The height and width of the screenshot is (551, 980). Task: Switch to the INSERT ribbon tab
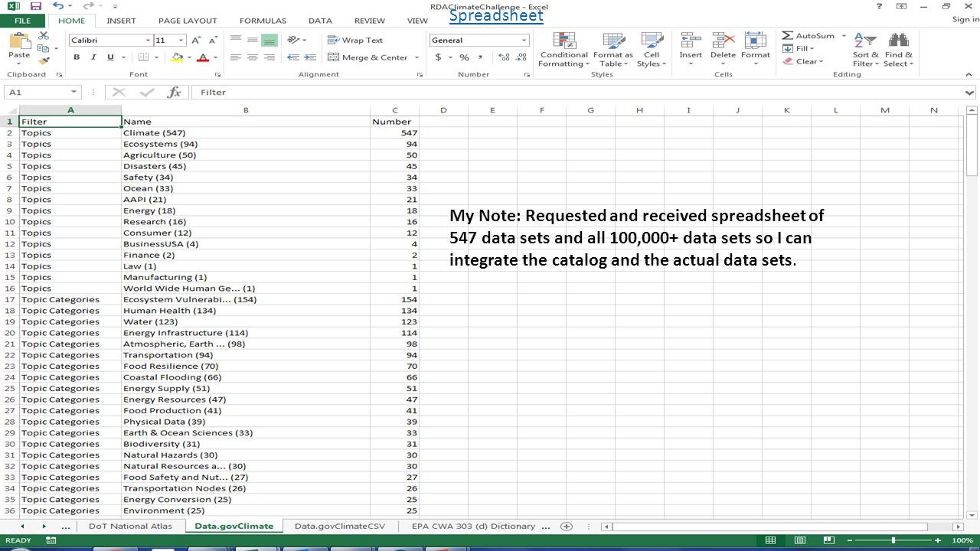[122, 21]
